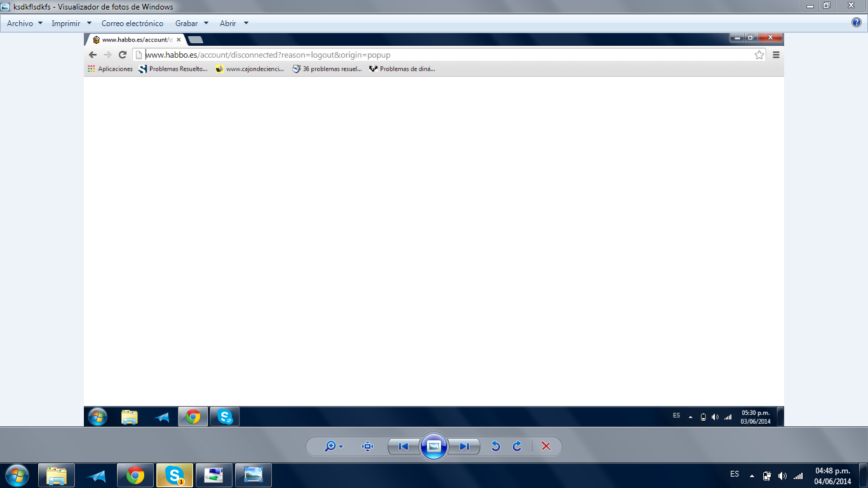Open the volume speaker tray icon
The width and height of the screenshot is (868, 488).
tap(782, 475)
